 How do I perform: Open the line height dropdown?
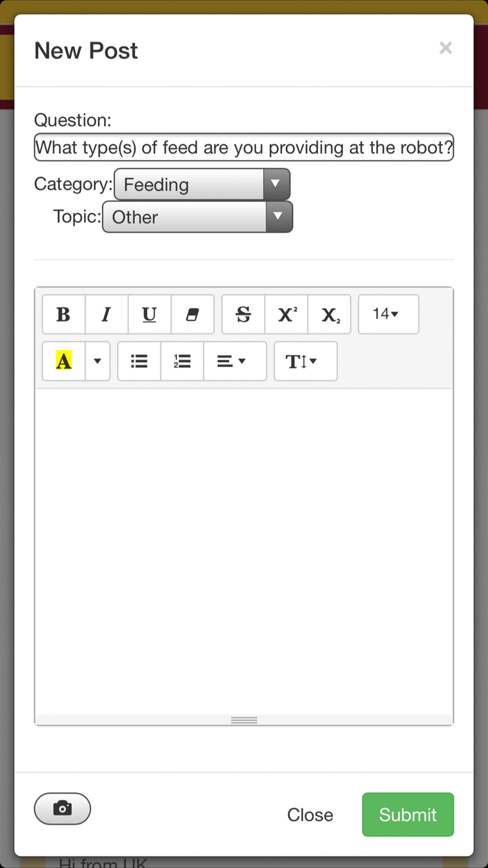(x=305, y=361)
